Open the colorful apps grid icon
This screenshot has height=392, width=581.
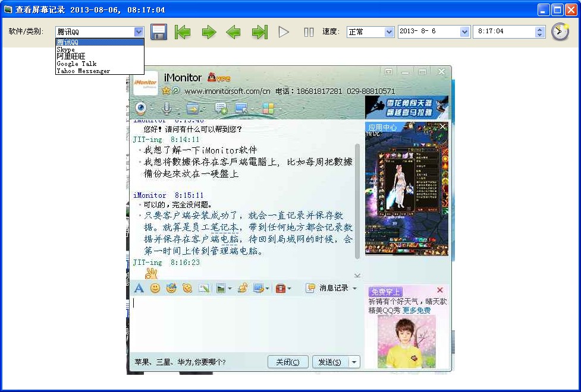coord(268,109)
